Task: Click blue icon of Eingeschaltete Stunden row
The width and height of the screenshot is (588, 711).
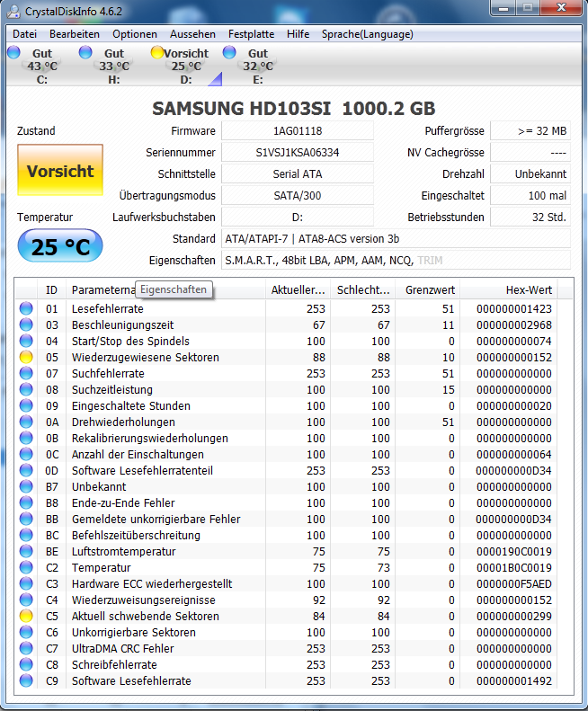Action: click(26, 405)
